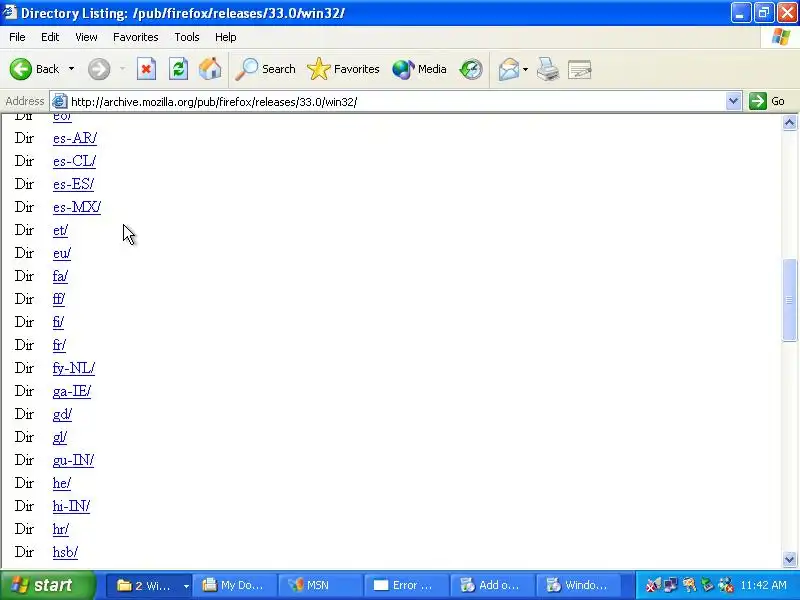Click the Edit page toolbar icon
This screenshot has width=800, height=600.
click(580, 69)
